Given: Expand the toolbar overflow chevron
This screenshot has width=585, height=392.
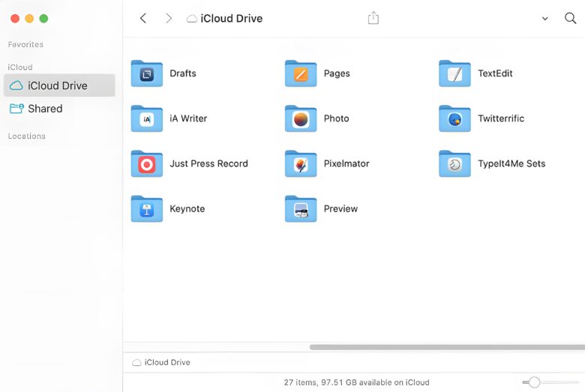Looking at the screenshot, I should [544, 19].
